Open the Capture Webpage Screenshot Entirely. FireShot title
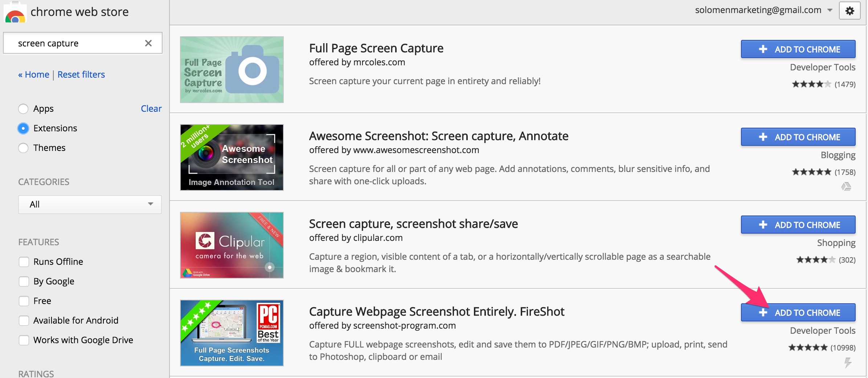This screenshot has height=378, width=868. [x=437, y=312]
